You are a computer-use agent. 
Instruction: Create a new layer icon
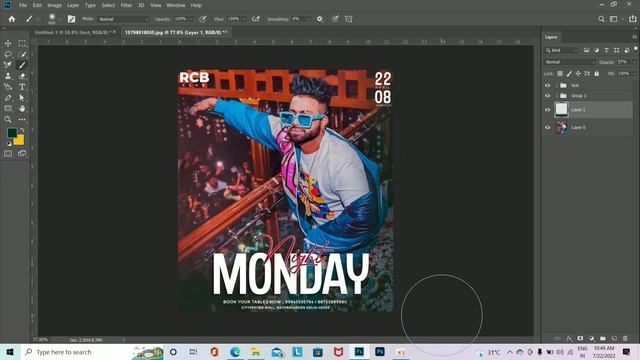[614, 338]
